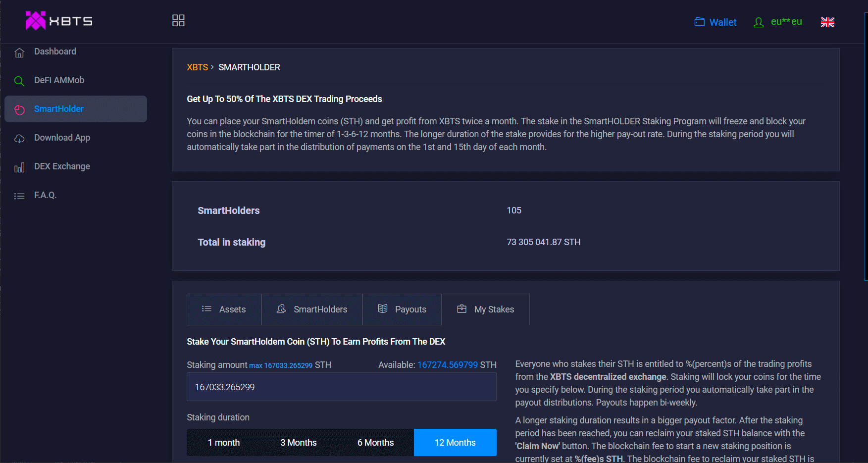868x463 pixels.
Task: Open the apps grid icon
Action: (x=178, y=20)
